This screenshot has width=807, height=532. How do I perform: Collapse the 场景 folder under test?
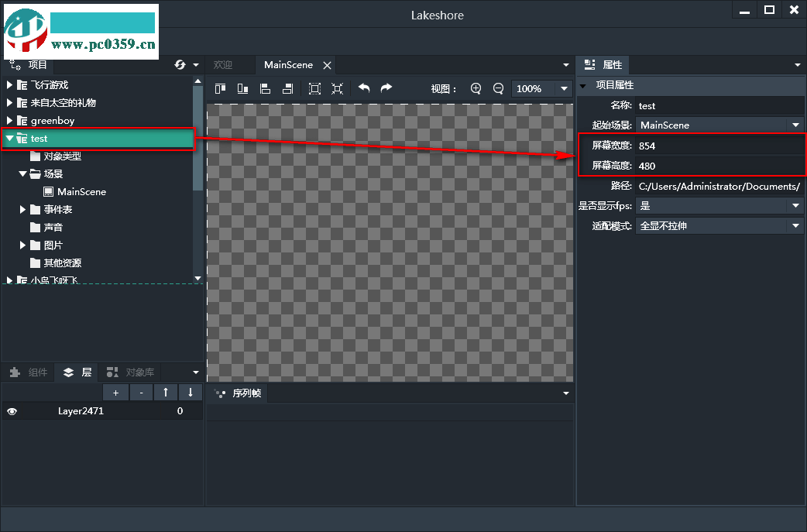click(22, 173)
